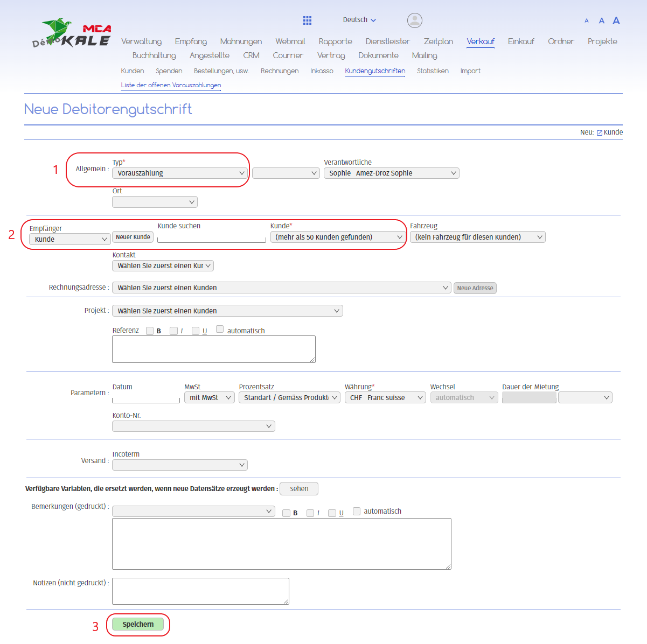647x644 pixels.
Task: Open the Import submenu
Action: click(x=470, y=71)
